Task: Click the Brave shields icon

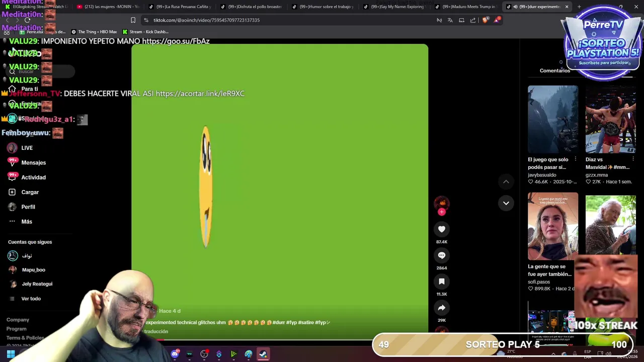Action: (x=485, y=20)
